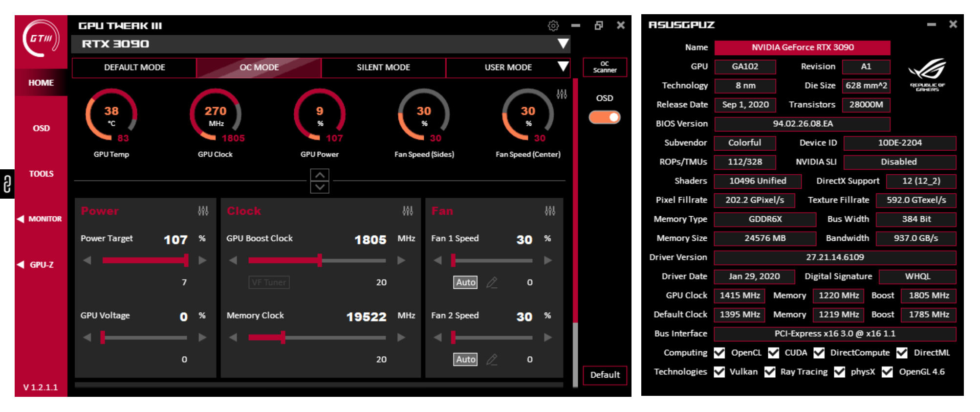This screenshot has height=412, width=980.
Task: Toggle Fan 2 Speed Auto mode
Action: (466, 359)
